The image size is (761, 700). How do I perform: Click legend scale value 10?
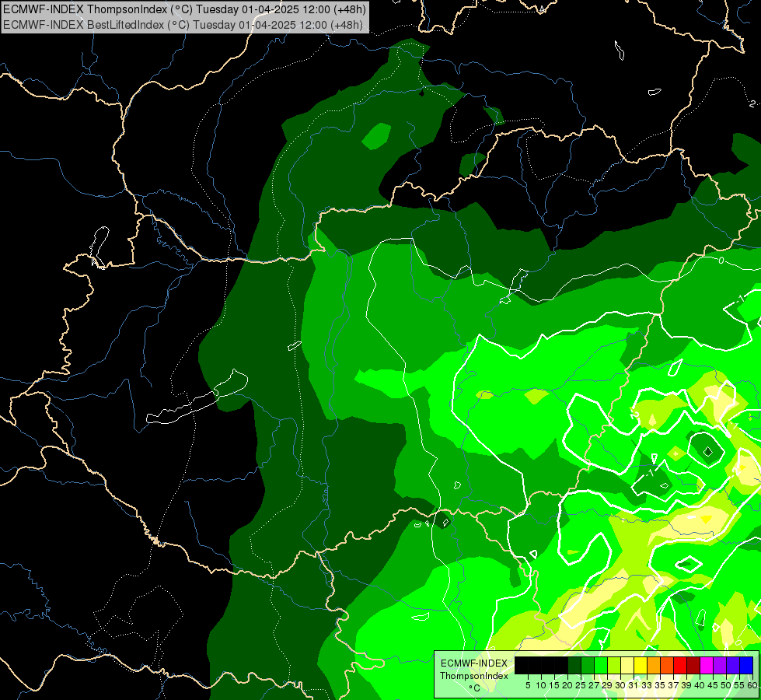[541, 685]
